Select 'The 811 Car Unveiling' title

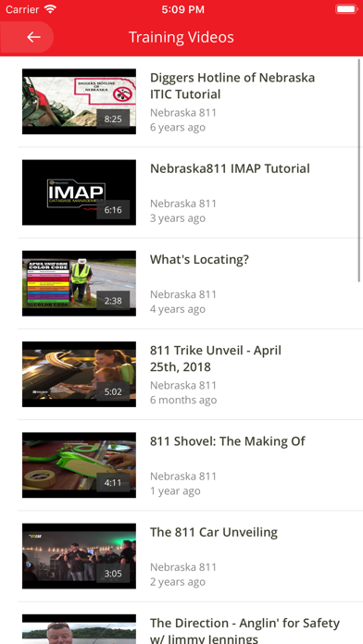pyautogui.click(x=214, y=532)
